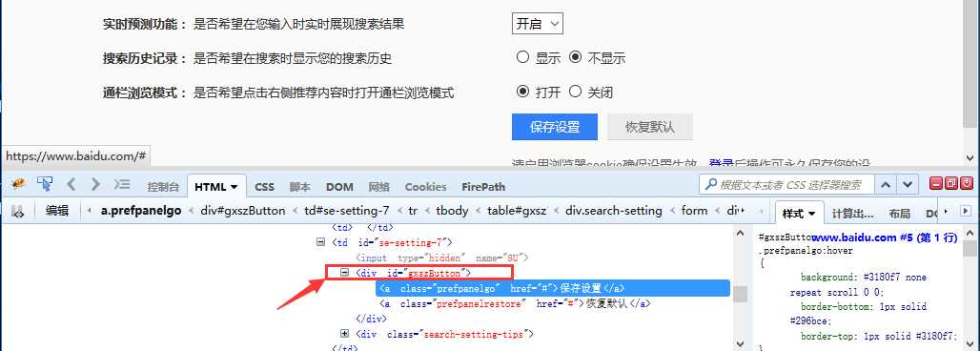Click the 编辑 button in HTML panel
This screenshot has height=351, width=980.
(57, 211)
